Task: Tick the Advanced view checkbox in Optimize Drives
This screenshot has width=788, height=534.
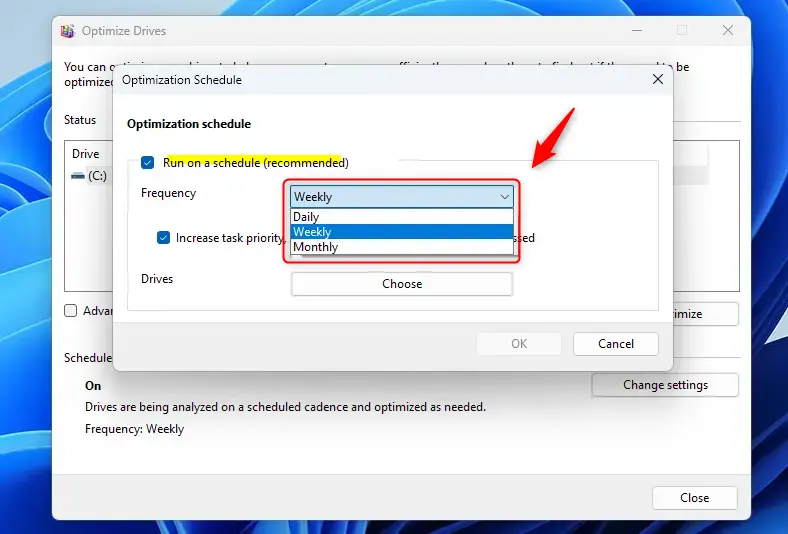Action: click(71, 311)
